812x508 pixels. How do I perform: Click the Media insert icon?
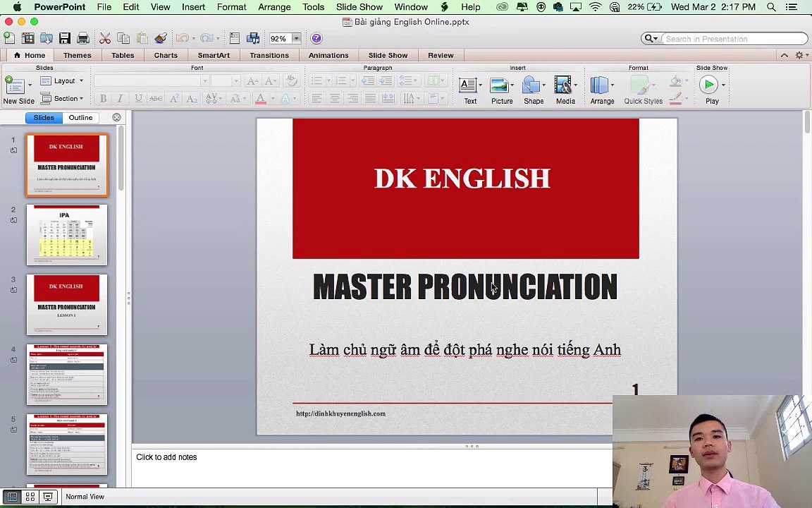(562, 85)
